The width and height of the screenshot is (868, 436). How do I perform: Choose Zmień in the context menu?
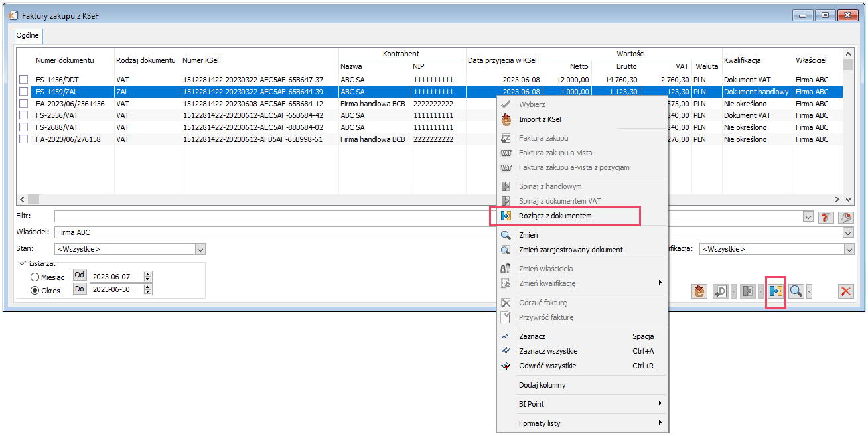pyautogui.click(x=583, y=235)
